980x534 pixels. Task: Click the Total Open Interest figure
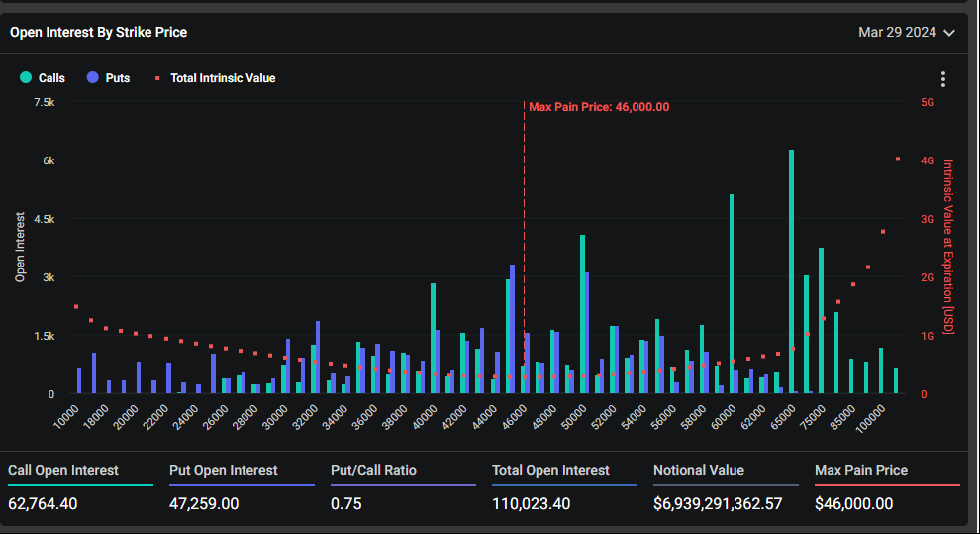coord(533,503)
